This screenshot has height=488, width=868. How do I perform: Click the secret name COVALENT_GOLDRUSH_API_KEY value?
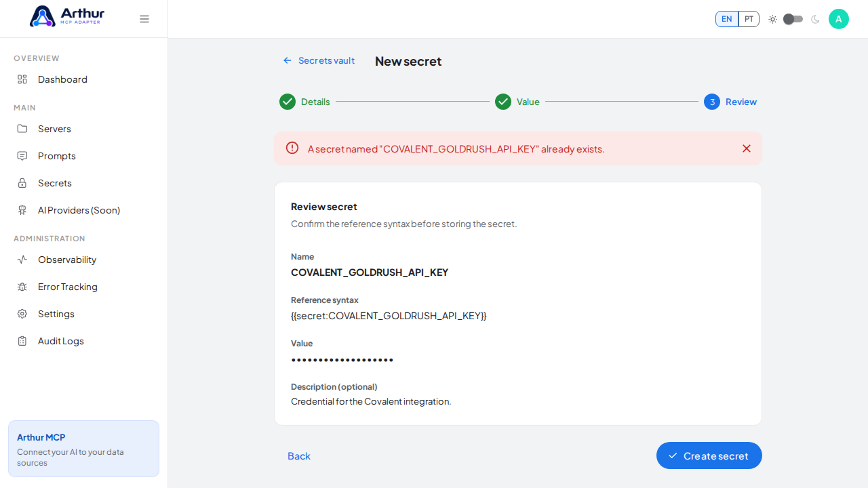coord(370,272)
